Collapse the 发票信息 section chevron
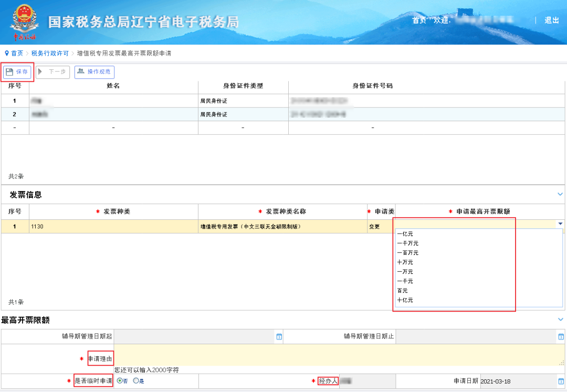 coord(560,194)
